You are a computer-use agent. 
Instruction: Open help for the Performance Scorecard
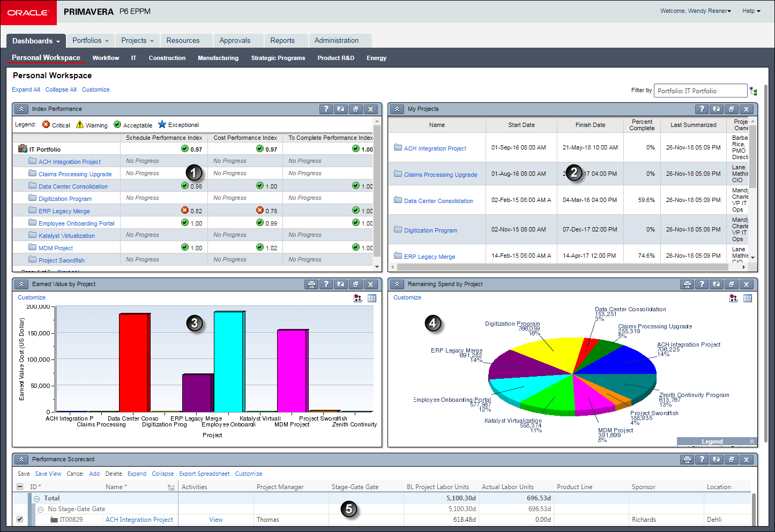pyautogui.click(x=702, y=459)
